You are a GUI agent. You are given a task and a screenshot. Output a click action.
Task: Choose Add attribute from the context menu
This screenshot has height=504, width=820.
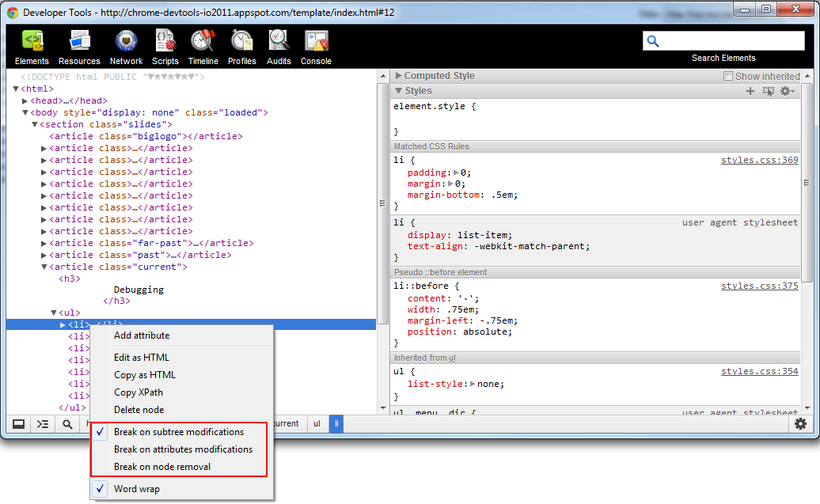click(182, 335)
